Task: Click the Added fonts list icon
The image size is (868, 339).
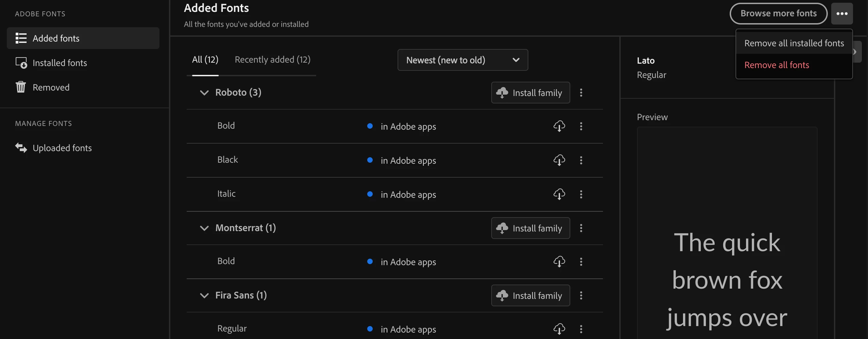Action: point(21,38)
